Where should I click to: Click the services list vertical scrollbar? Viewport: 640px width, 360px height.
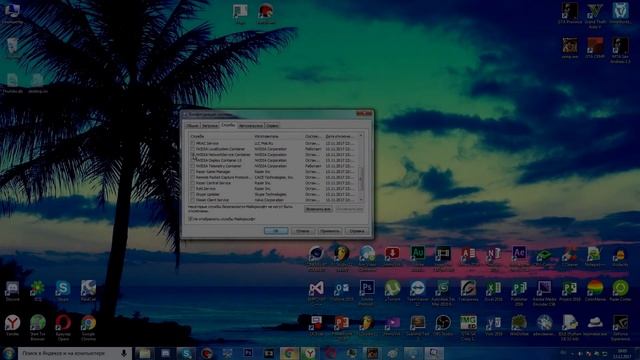click(x=361, y=180)
